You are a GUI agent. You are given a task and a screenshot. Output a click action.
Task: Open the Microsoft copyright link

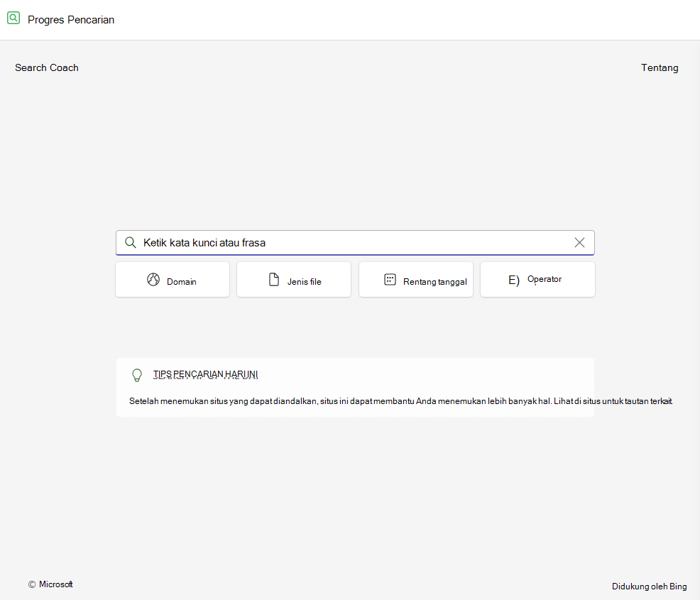click(x=50, y=584)
